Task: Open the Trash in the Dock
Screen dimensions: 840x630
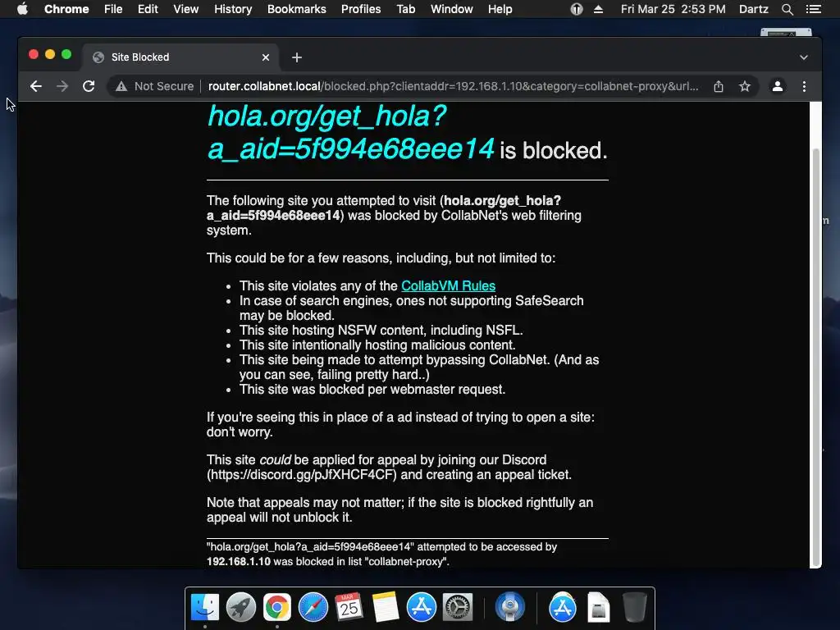Action: tap(634, 607)
